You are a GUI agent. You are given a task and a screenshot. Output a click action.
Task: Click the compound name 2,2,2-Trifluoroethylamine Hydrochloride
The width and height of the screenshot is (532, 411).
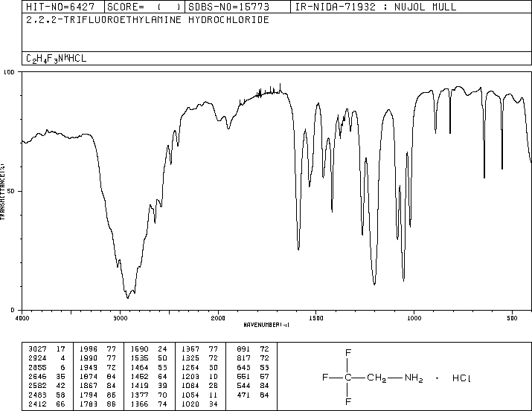pyautogui.click(x=147, y=19)
